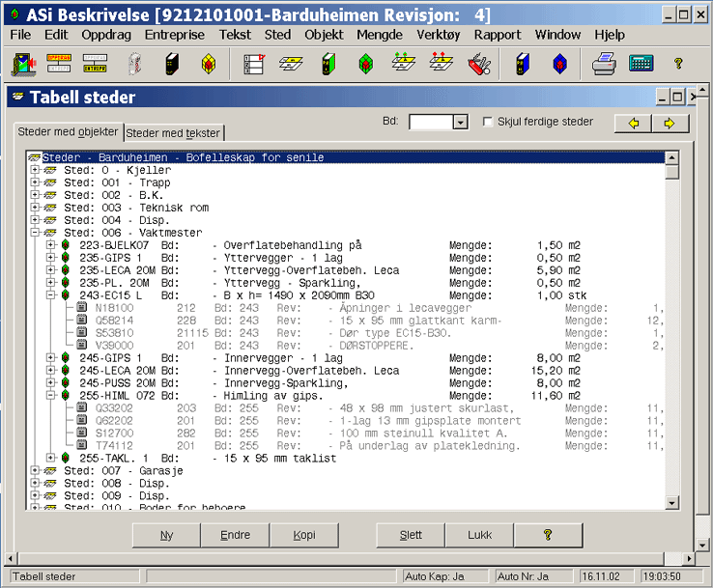Select the T74112 På underlag row
This screenshot has height=588, width=713.
(368, 446)
